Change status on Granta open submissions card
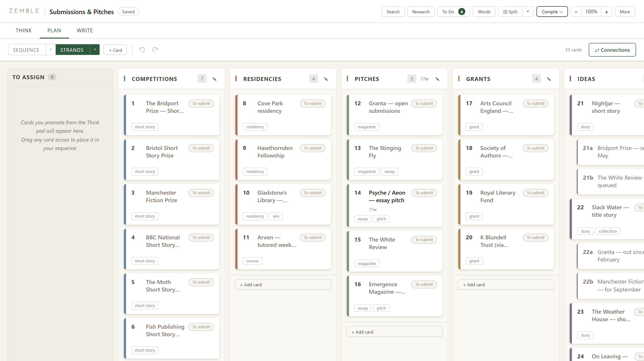Viewport: 644px width, 361px height. pos(424,104)
